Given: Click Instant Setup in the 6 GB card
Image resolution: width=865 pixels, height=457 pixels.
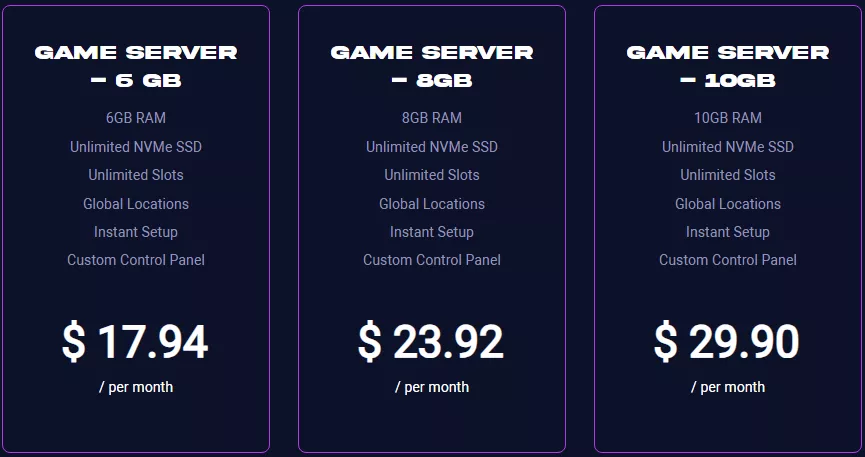Looking at the screenshot, I should [x=136, y=232].
